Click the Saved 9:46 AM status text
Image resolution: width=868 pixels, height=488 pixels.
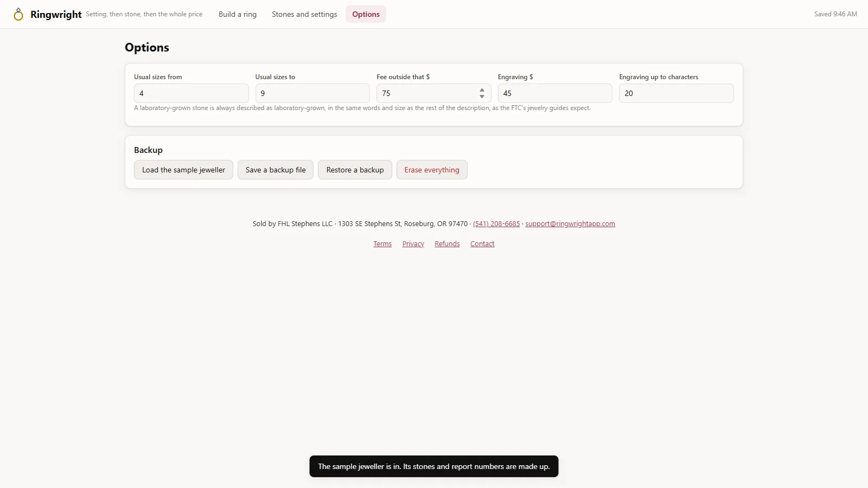tap(835, 14)
